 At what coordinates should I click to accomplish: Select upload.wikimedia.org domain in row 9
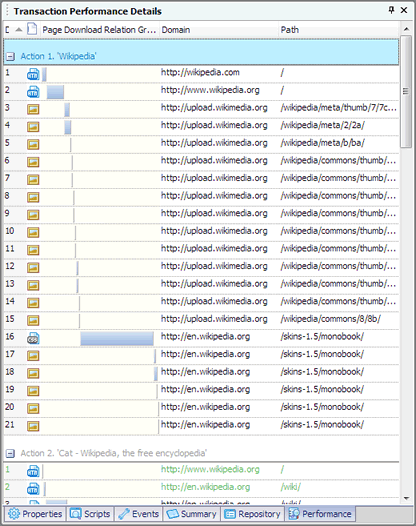(x=214, y=213)
